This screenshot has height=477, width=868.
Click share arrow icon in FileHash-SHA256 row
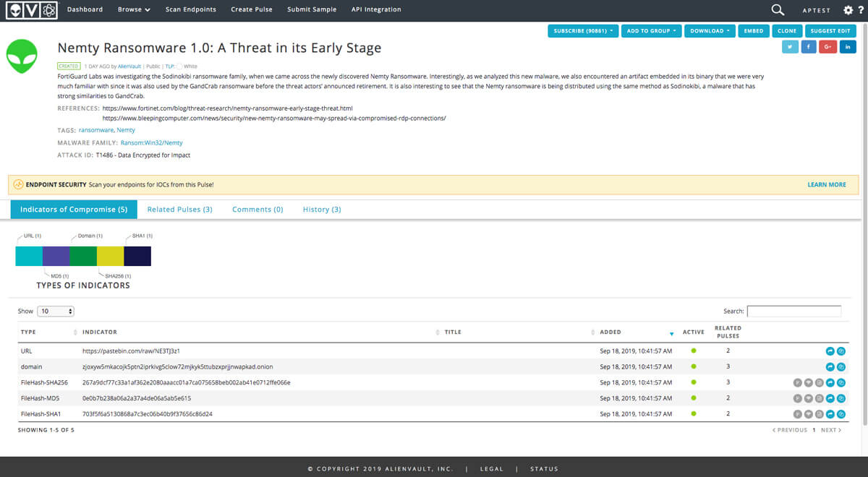click(x=830, y=382)
